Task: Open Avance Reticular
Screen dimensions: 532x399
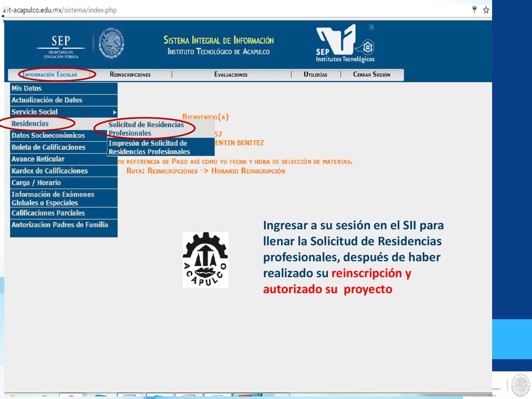Action: (x=64, y=159)
